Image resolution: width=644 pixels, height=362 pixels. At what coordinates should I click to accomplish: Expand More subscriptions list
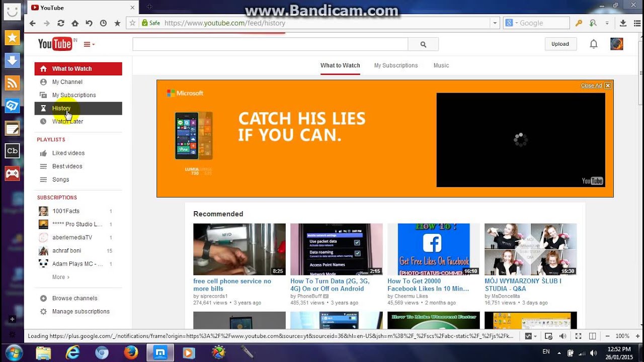61,277
